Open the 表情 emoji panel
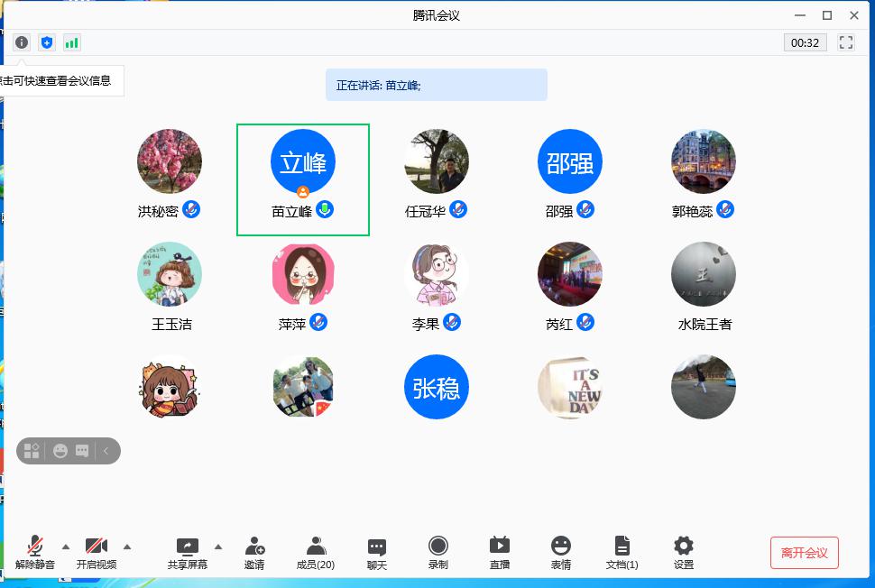This screenshot has height=588, width=875. (561, 552)
